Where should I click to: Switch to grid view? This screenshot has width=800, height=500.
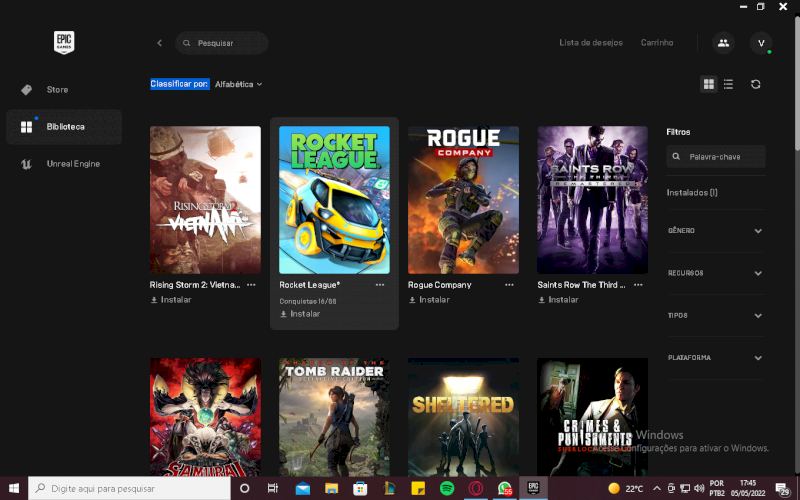[x=709, y=84]
